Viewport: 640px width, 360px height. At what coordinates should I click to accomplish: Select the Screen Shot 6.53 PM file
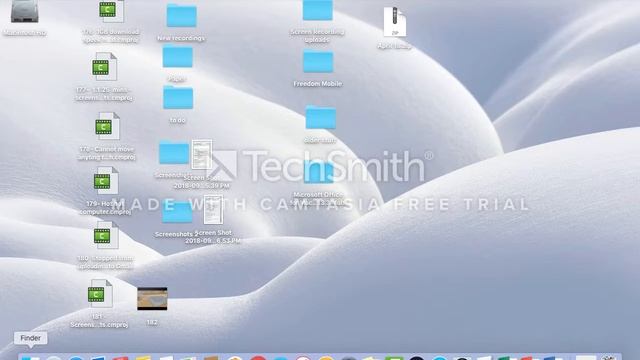213,209
